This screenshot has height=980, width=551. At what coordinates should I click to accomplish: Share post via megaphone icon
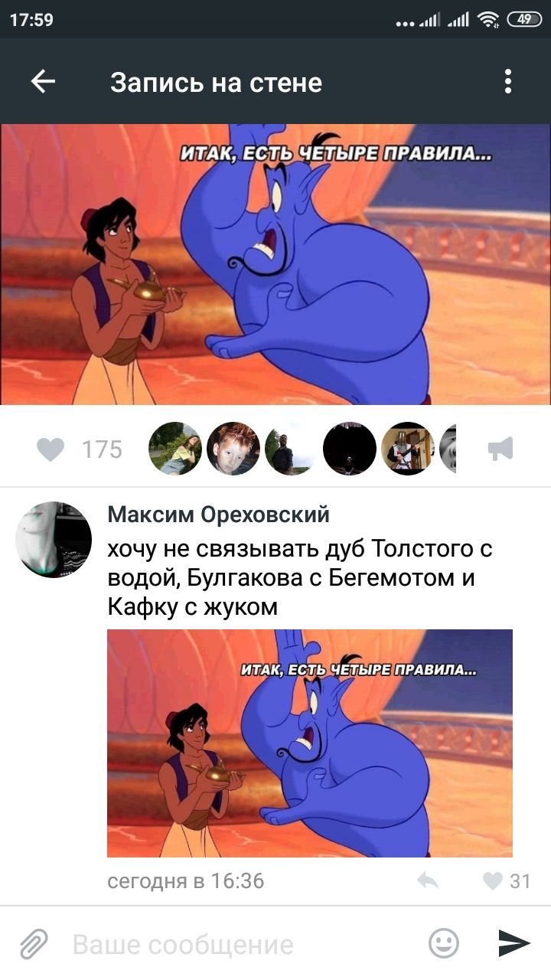(500, 449)
